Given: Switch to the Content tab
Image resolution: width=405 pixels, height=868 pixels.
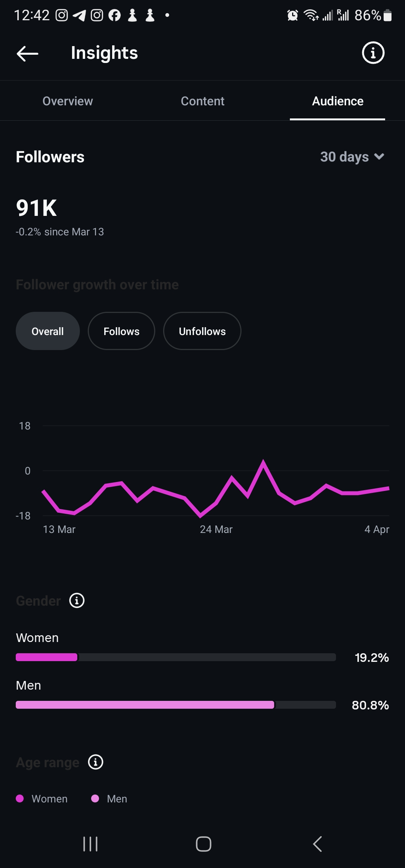Looking at the screenshot, I should (x=202, y=101).
